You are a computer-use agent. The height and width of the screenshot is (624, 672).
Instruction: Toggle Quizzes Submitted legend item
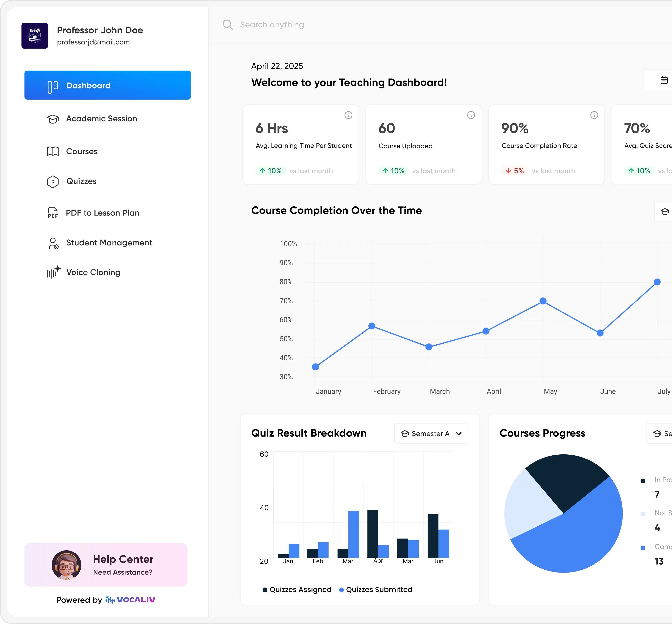coord(375,589)
